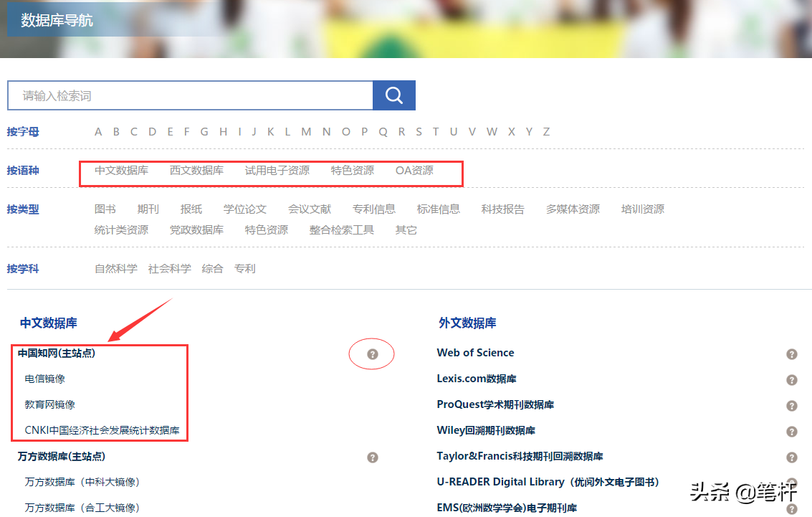Open help icon for Wiley回溯期刊数据库

pos(791,432)
